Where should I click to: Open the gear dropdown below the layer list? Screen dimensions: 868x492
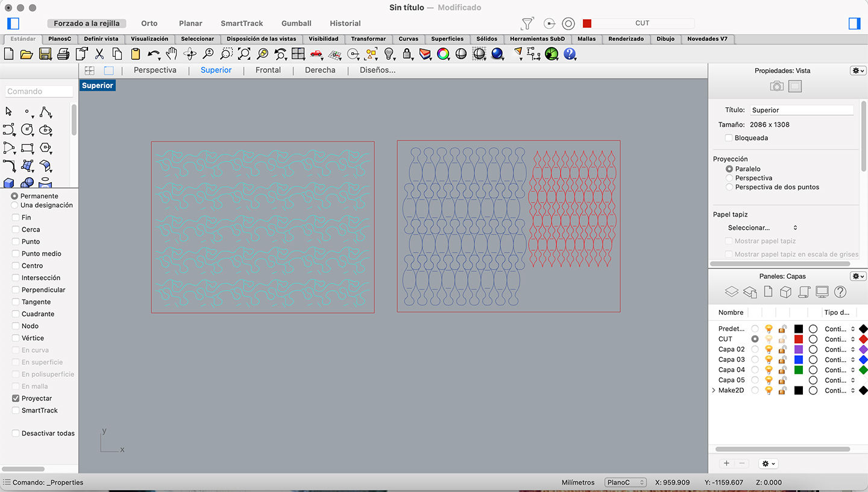point(769,464)
